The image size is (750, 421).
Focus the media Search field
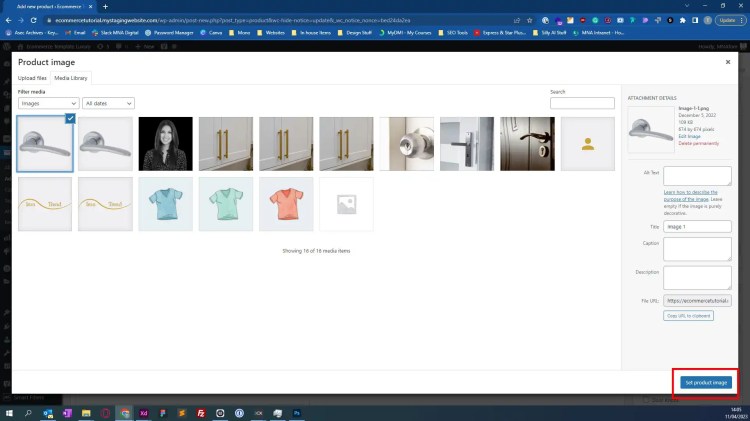582,103
